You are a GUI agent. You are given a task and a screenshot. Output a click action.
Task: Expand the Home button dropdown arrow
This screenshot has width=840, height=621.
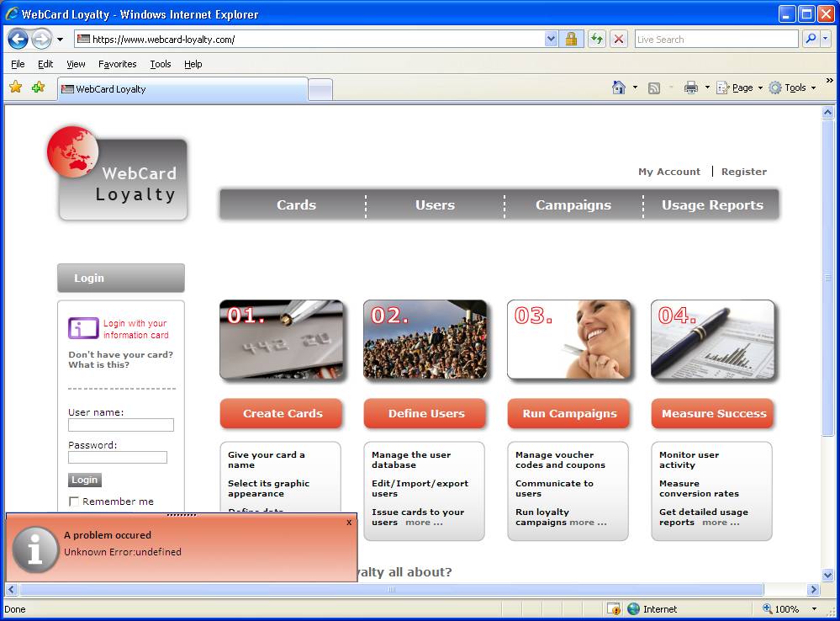tap(636, 88)
